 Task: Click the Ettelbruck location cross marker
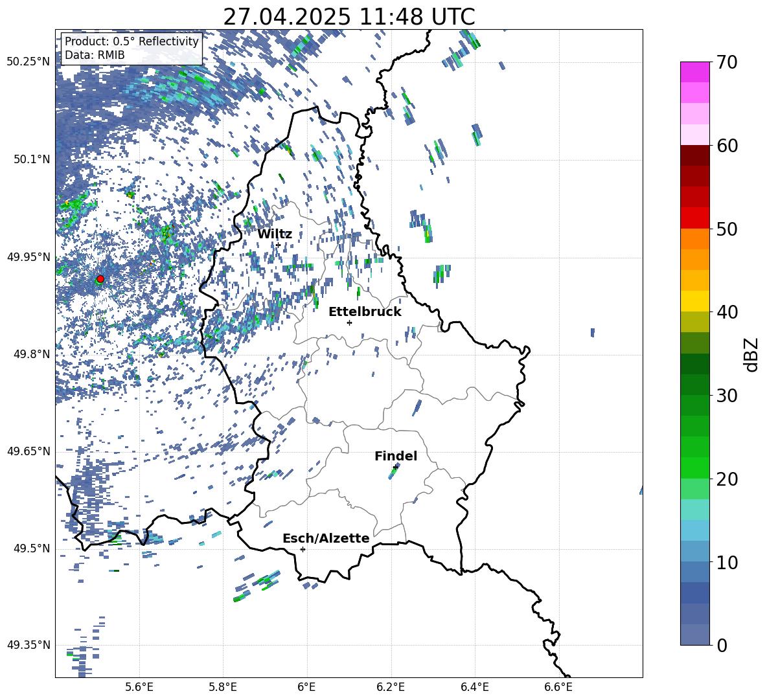(x=349, y=322)
